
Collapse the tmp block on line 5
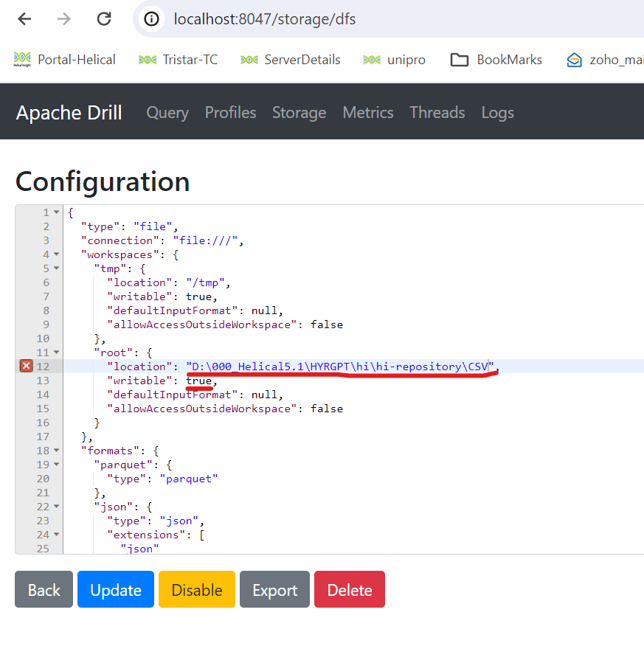point(57,268)
